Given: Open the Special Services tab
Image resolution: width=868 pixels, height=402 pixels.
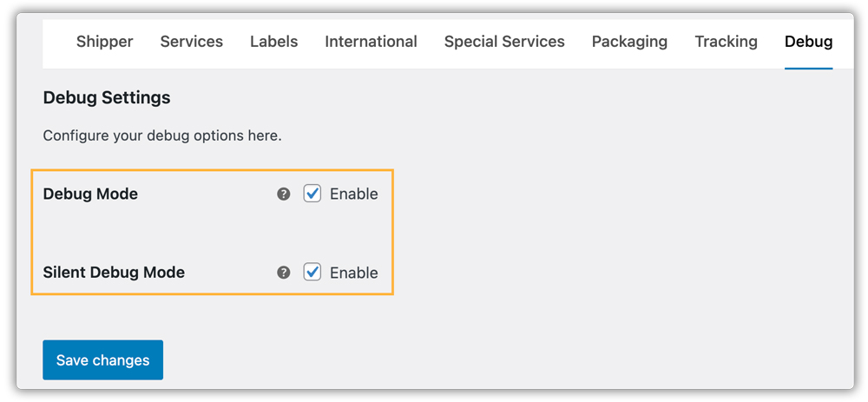Looking at the screenshot, I should [x=504, y=42].
